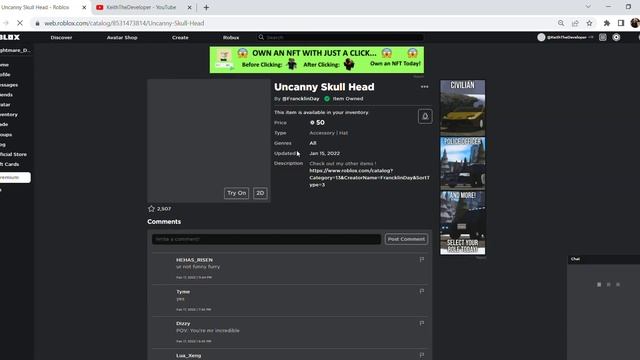The image size is (640, 360).
Task: Open Avatar Shop in Roblox navigation
Action: click(x=122, y=38)
